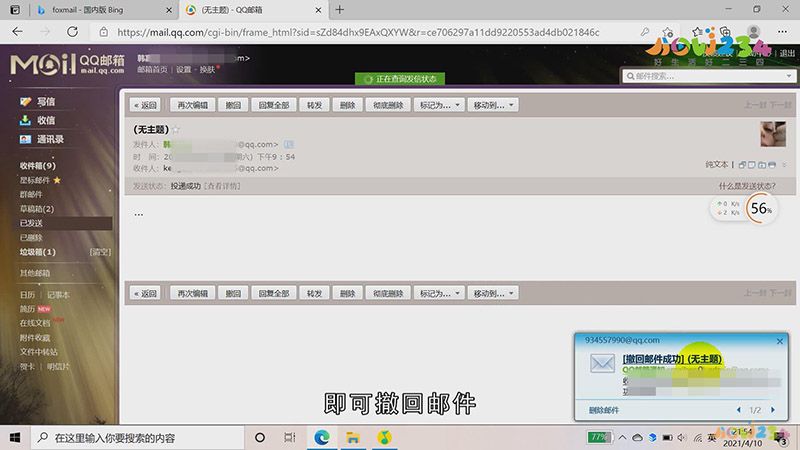Image resolution: width=800 pixels, height=450 pixels.
Task: Open the mail search options dropdown arrow
Action: coord(789,76)
